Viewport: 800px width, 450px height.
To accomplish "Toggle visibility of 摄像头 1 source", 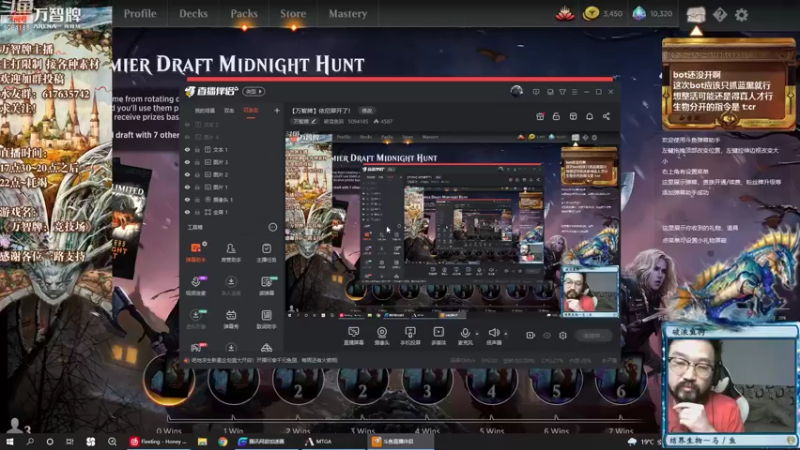I will pos(187,199).
